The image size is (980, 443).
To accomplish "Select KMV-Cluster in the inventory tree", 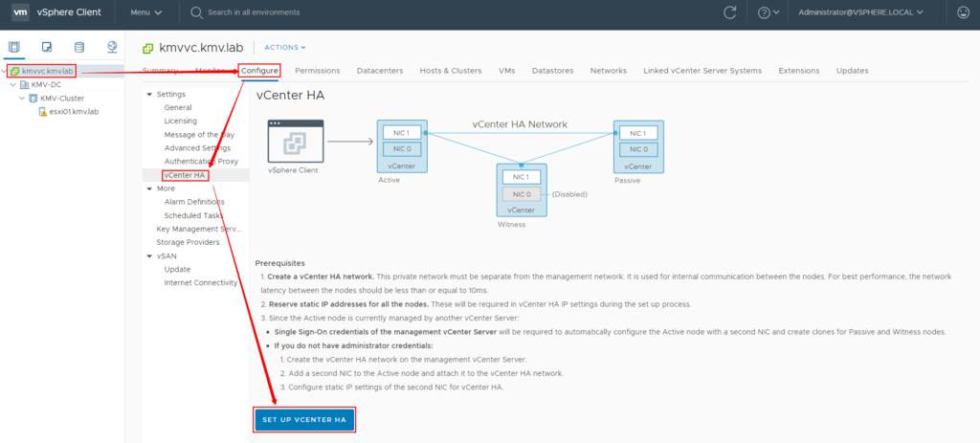I will 62,99.
